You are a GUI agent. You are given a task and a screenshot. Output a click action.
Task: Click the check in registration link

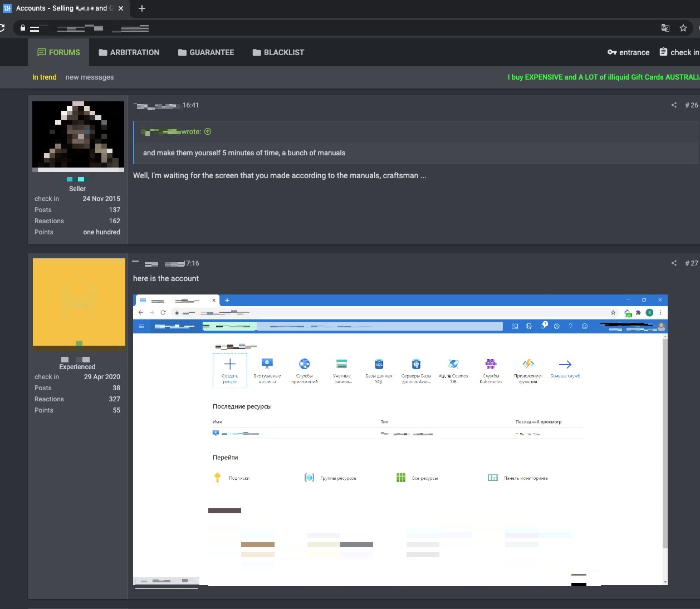pos(679,52)
